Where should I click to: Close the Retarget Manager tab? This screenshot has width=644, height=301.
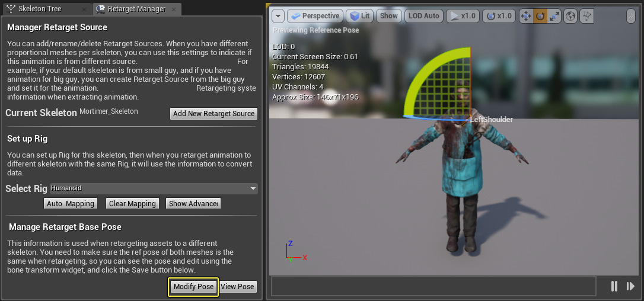[174, 9]
